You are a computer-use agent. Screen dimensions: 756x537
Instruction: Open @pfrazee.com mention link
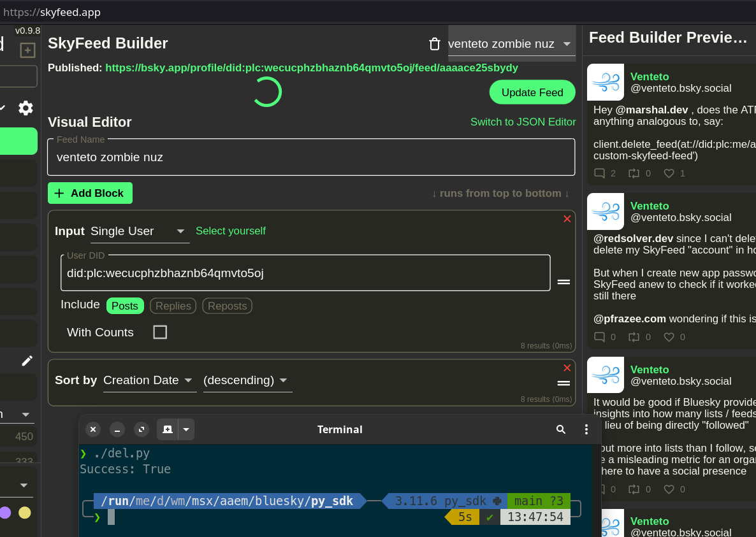pos(630,319)
